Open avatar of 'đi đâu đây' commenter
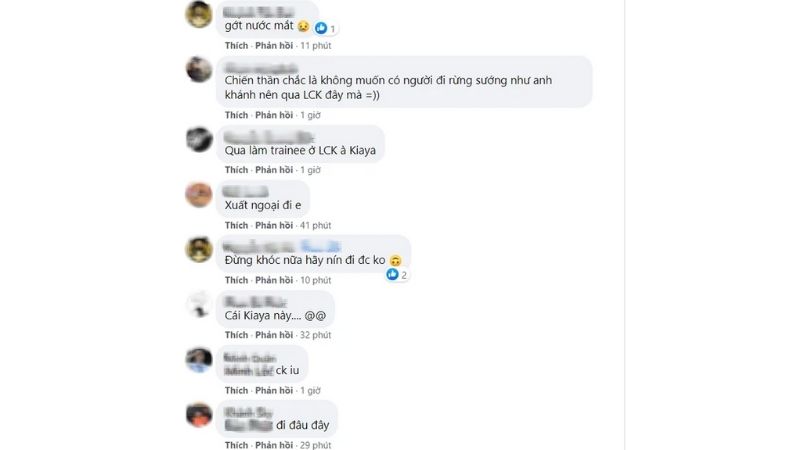The image size is (800, 450). [x=198, y=414]
